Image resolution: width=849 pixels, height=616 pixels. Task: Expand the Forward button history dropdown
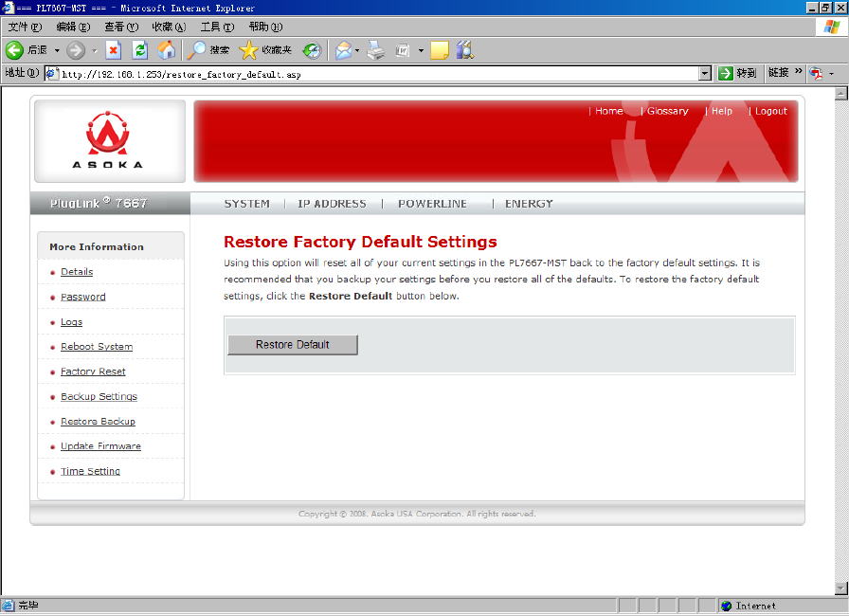95,51
